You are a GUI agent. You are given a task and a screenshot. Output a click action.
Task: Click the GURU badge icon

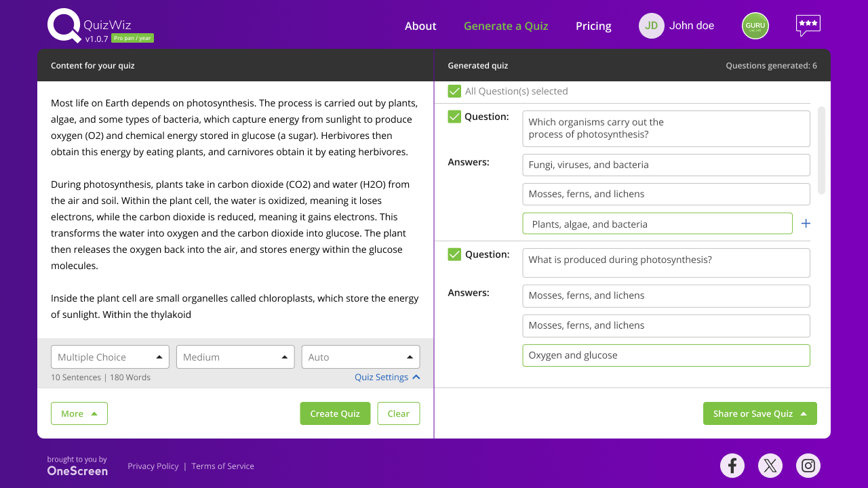tap(755, 26)
